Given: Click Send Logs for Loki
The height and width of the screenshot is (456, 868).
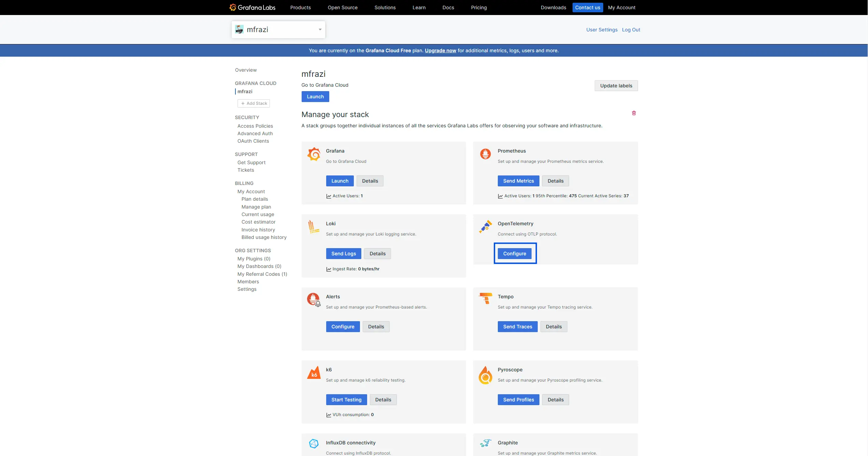Looking at the screenshot, I should pos(343,254).
